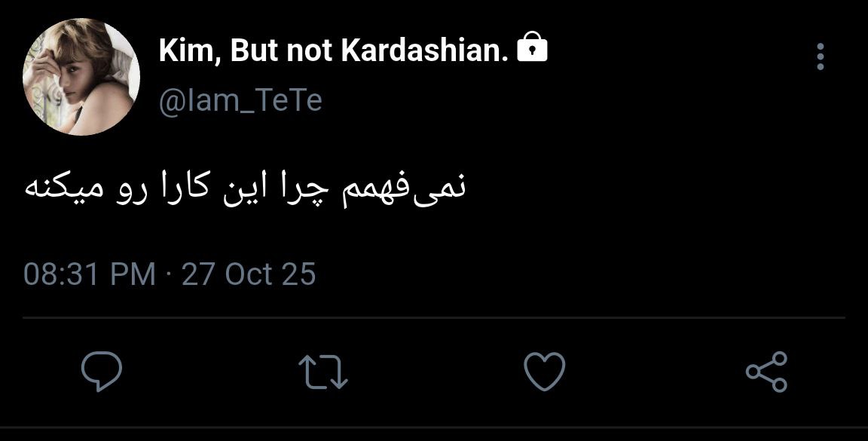868x441 pixels.
Task: Open the user's profile picture
Action: click(81, 76)
